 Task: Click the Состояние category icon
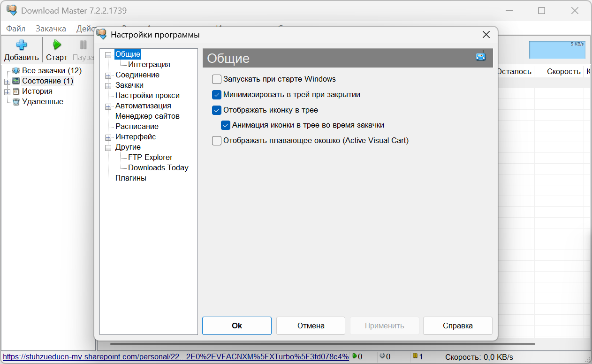[16, 81]
